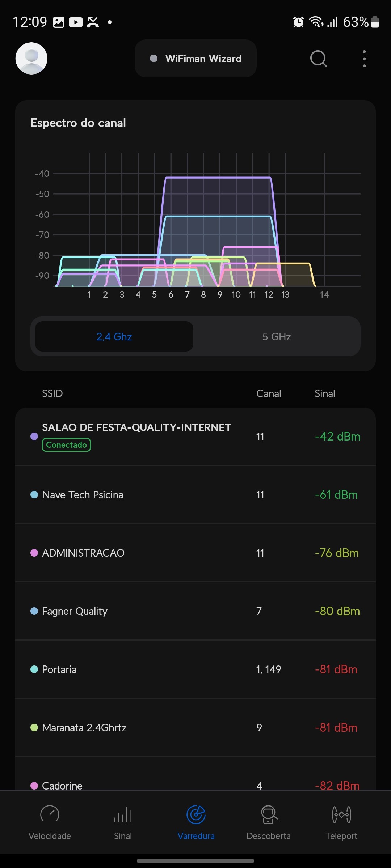Open the WiFiman Wizard button
Image resolution: width=391 pixels, height=868 pixels.
(195, 59)
